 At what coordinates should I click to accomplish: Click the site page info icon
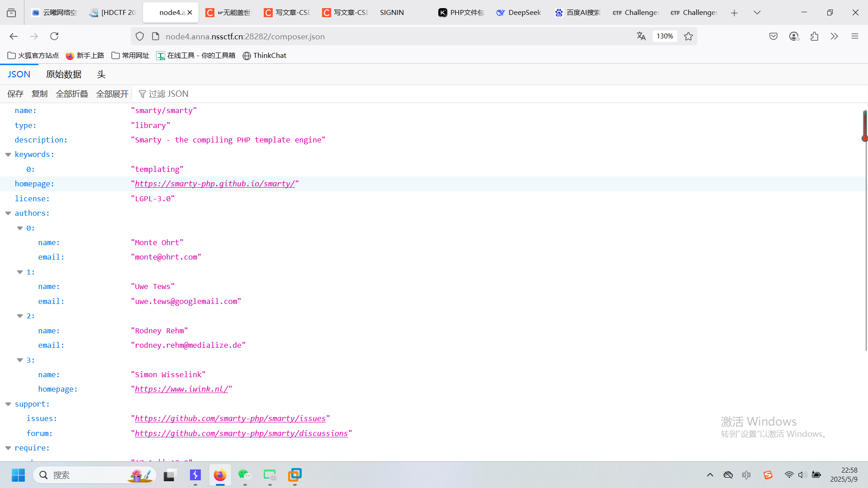coord(156,36)
